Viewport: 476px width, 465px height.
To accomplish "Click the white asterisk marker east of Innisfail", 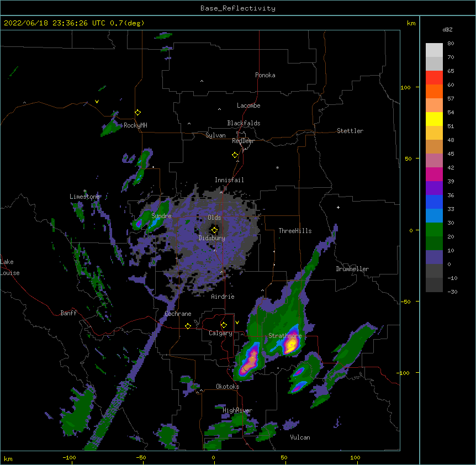I will [277, 167].
